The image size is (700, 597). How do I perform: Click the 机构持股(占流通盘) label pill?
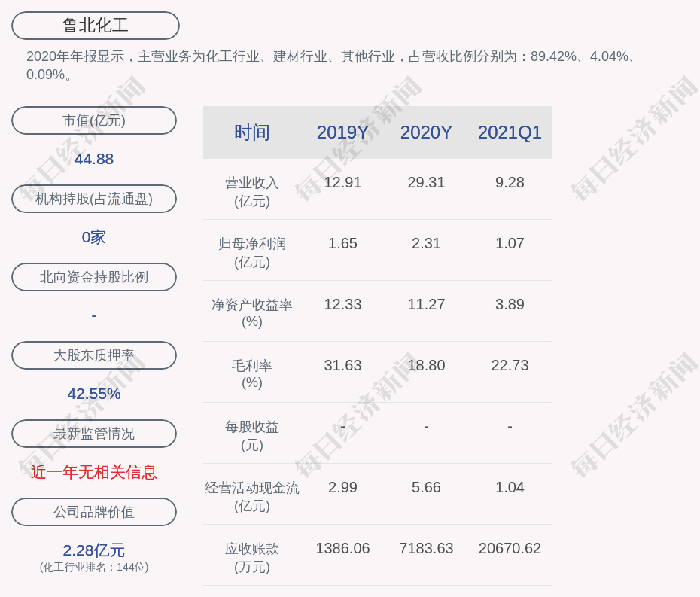point(94,199)
